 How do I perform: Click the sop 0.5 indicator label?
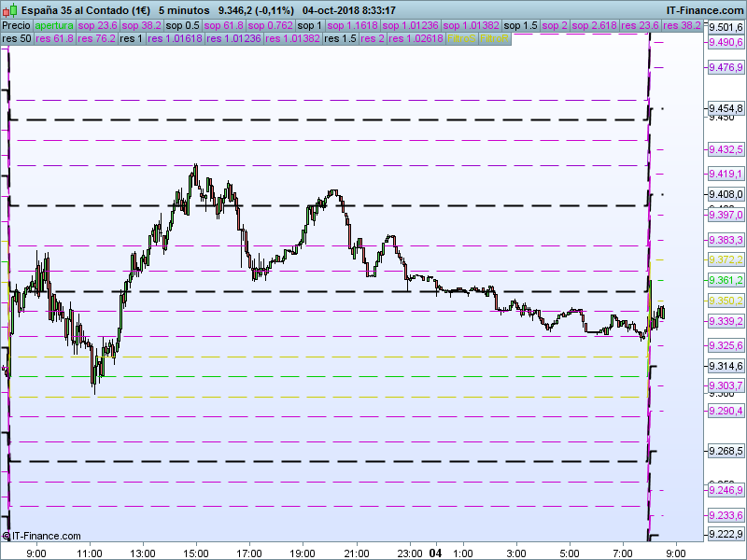coord(182,26)
